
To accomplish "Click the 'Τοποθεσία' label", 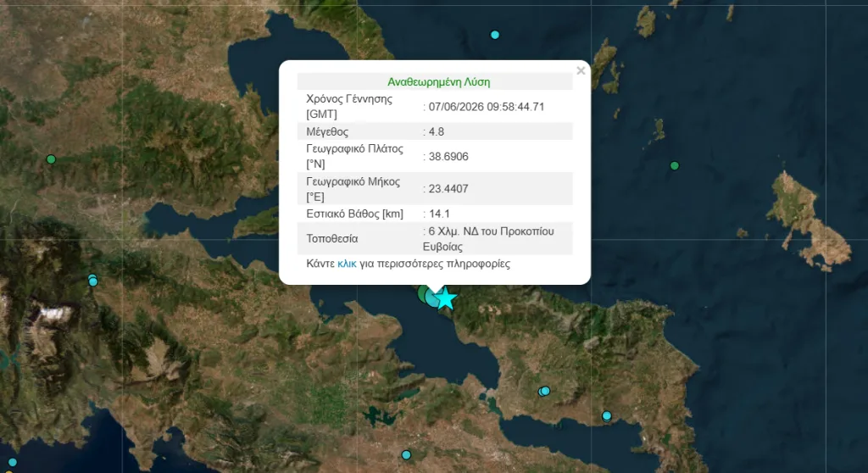I will click(332, 239).
